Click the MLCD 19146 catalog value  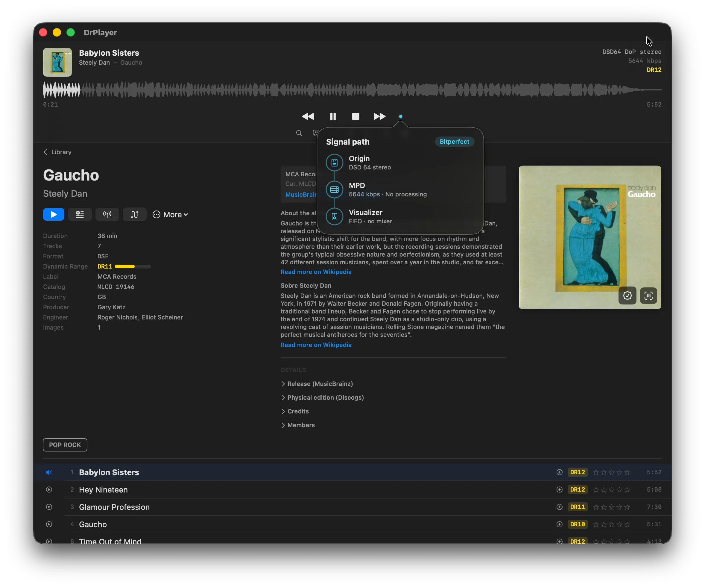[116, 287]
